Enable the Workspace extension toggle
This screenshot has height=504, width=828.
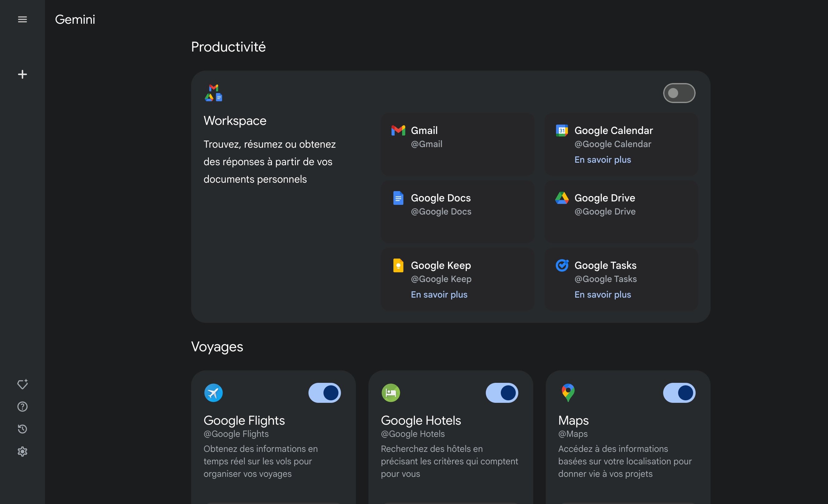point(679,93)
